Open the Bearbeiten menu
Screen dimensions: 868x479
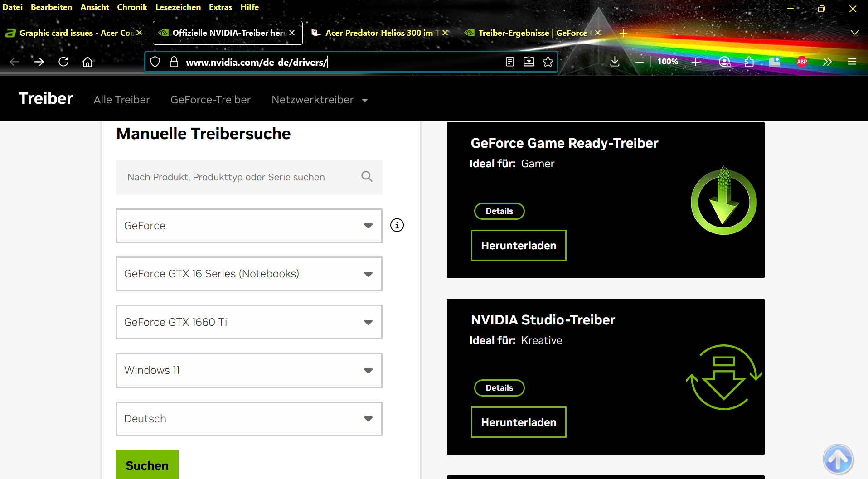pos(51,7)
